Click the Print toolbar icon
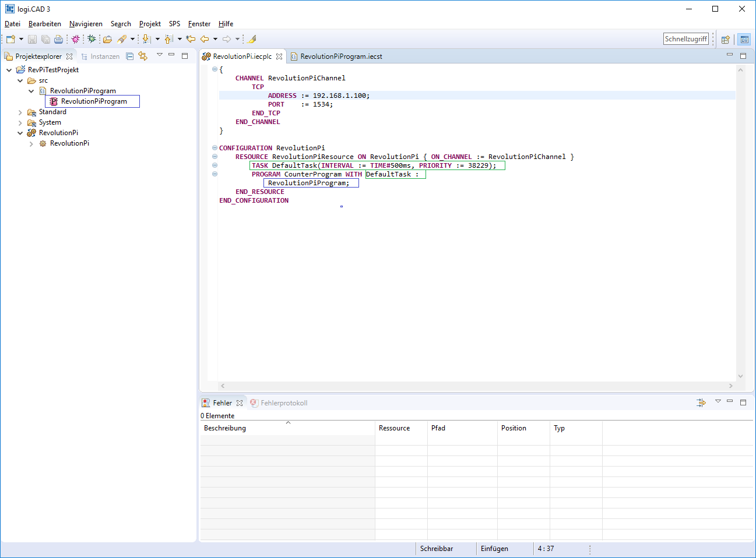 pyautogui.click(x=58, y=39)
